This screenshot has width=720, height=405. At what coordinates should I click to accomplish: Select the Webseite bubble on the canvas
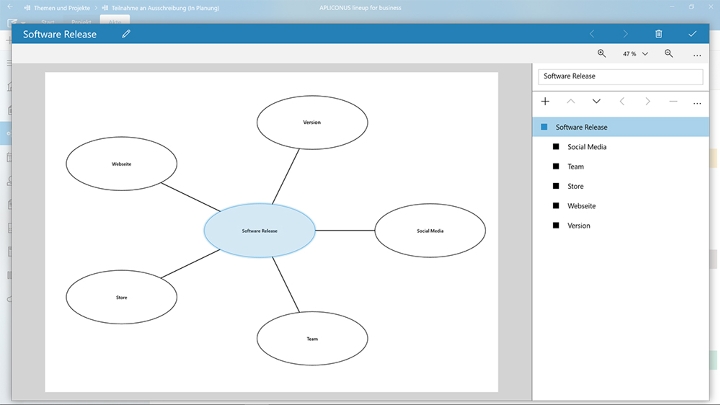[x=122, y=163]
